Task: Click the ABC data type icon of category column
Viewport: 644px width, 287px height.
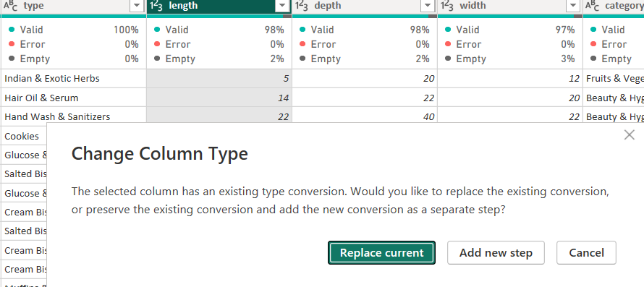Action: (593, 6)
